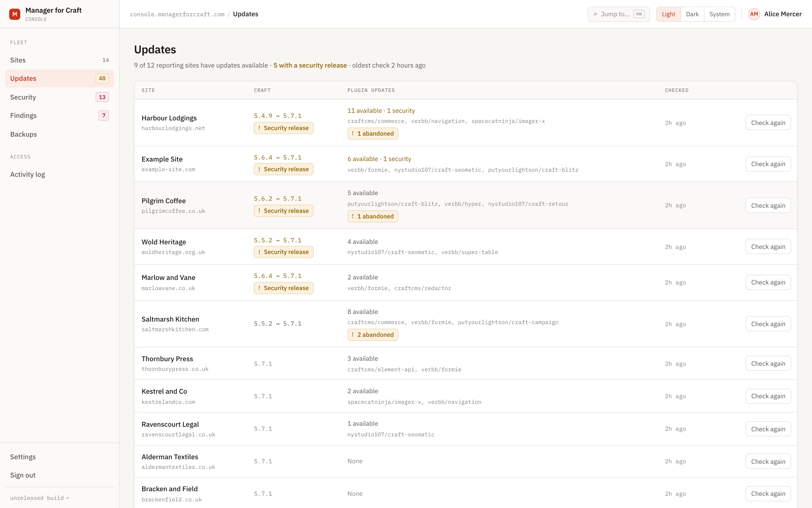Check again for Example Site
This screenshot has height=508, width=812.
pyautogui.click(x=768, y=164)
